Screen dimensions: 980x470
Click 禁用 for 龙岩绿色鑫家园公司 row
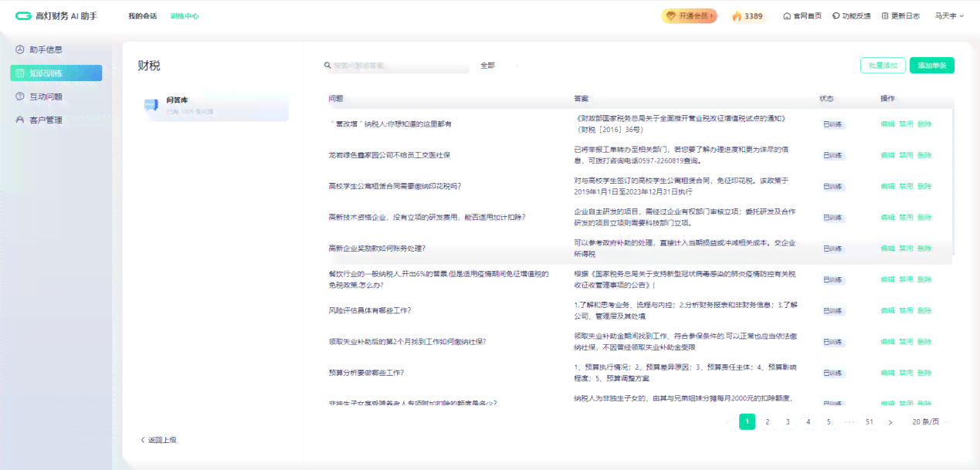click(906, 155)
